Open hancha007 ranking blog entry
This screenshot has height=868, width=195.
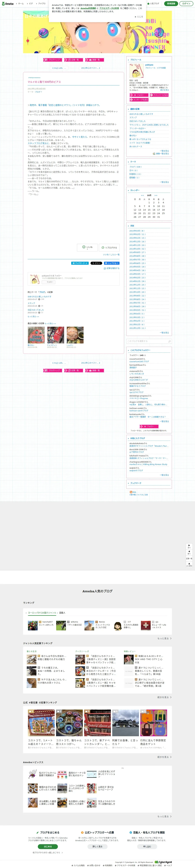pyautogui.click(x=41, y=626)
